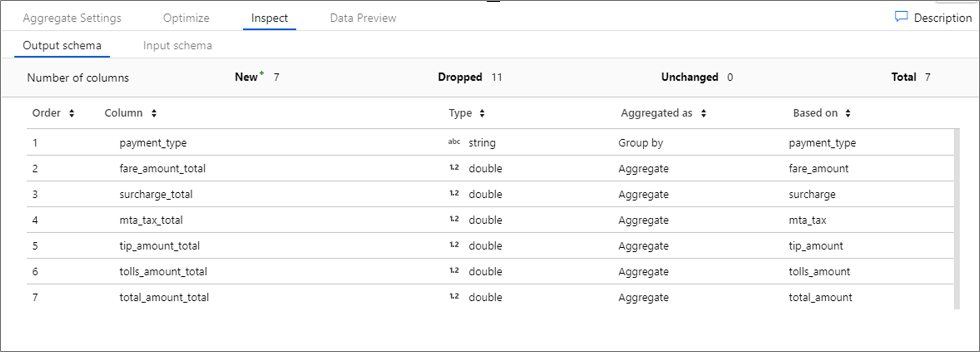Open the Description comment icon
Image resolution: width=980 pixels, height=352 pixels.
coord(900,17)
